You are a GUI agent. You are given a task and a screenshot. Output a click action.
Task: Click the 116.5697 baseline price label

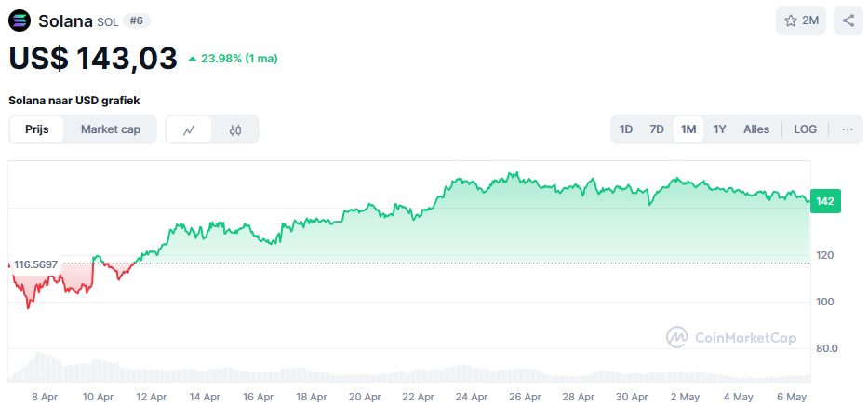[36, 264]
